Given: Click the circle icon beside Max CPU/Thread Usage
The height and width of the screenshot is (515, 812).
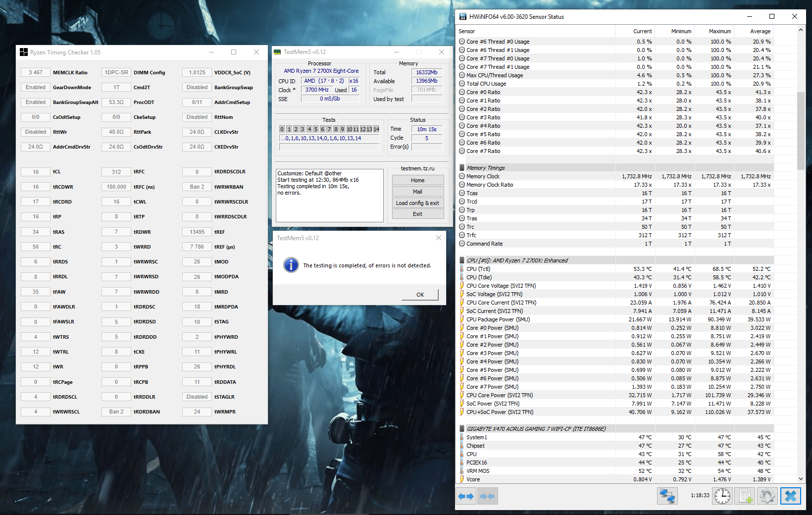Looking at the screenshot, I should pyautogui.click(x=462, y=75).
